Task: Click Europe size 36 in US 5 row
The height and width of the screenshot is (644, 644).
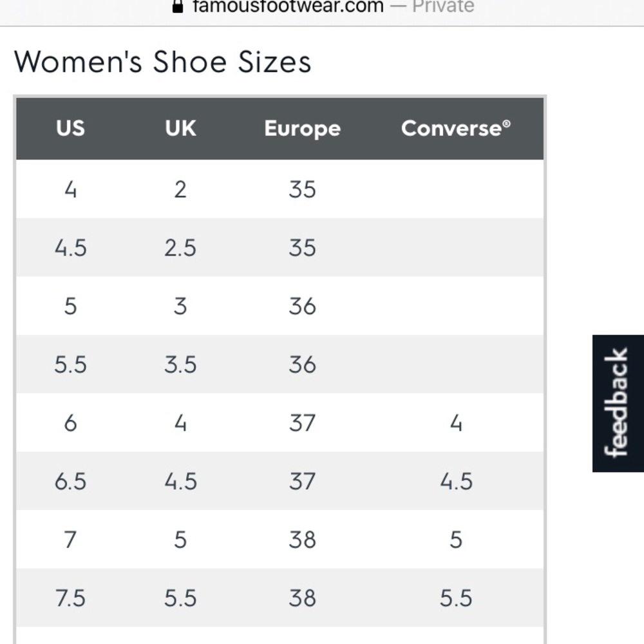Action: 302,306
